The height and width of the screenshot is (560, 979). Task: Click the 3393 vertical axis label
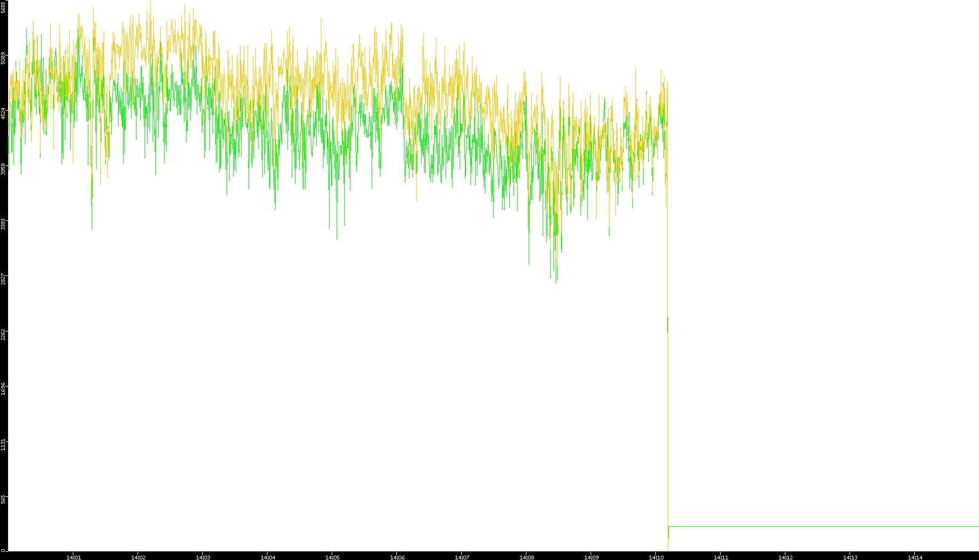coord(3,224)
